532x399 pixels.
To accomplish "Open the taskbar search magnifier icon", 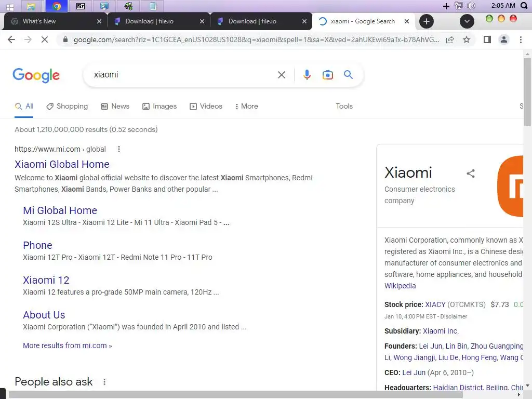I will click(x=524, y=5).
